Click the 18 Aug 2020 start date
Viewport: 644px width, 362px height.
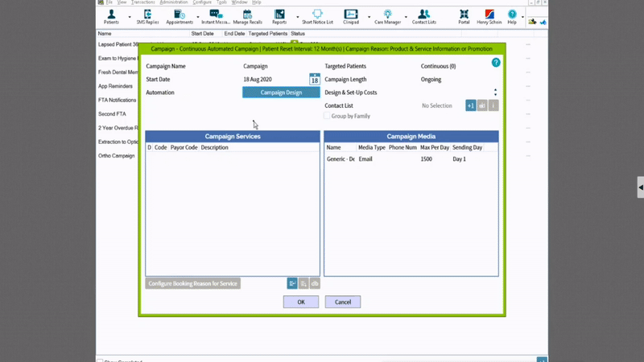pos(258,79)
